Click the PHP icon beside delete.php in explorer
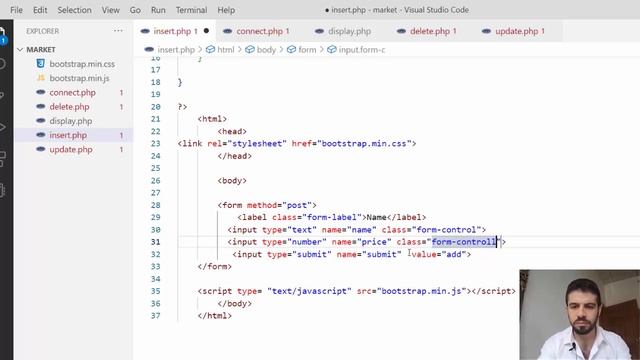Viewport: 640px width, 360px height. (40, 107)
